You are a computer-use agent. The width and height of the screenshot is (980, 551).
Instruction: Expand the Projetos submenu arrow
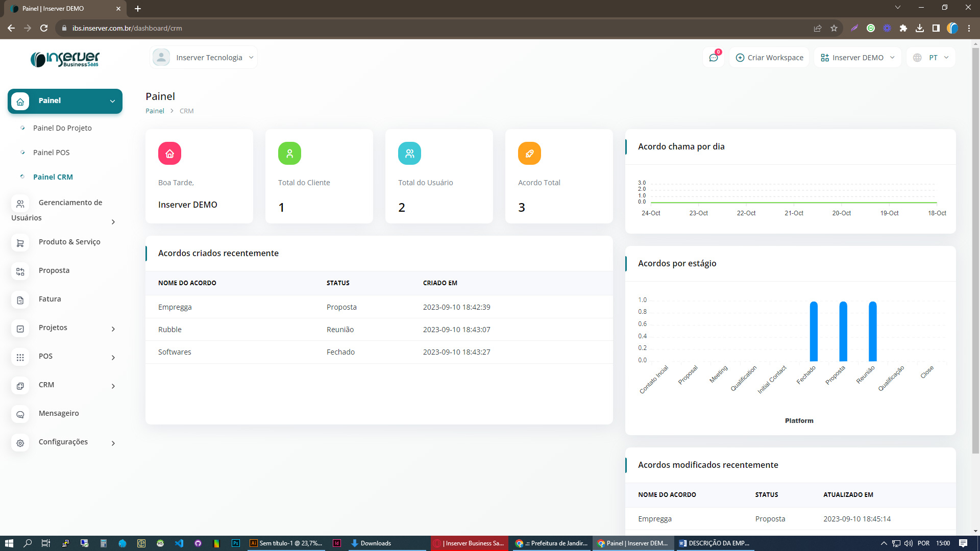click(113, 329)
